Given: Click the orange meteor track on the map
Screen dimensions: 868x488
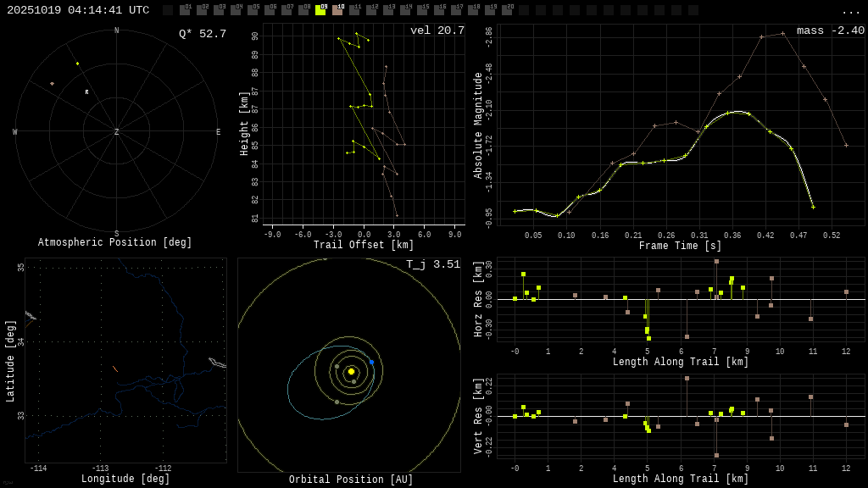Looking at the screenshot, I should pyautogui.click(x=115, y=369).
